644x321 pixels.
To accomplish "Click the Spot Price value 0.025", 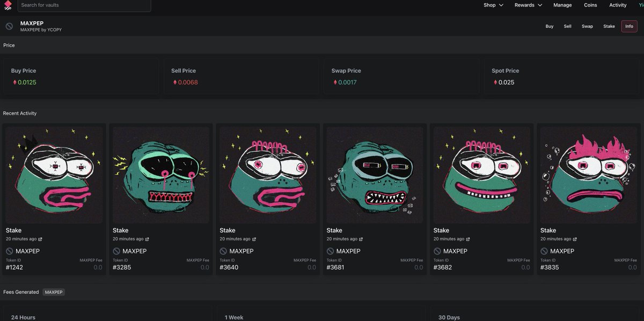I will point(506,83).
